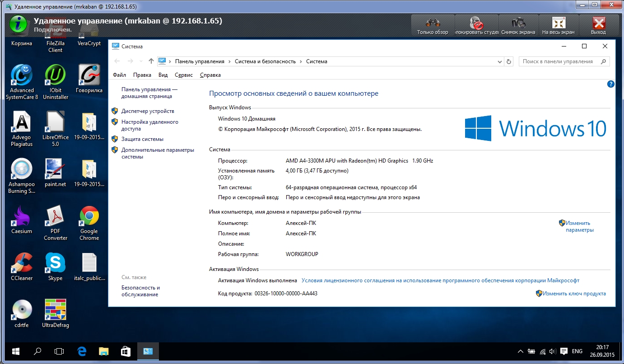Select LibreOffice 5.0 desktop icon
Viewport: 624px width, 364px height.
click(56, 129)
